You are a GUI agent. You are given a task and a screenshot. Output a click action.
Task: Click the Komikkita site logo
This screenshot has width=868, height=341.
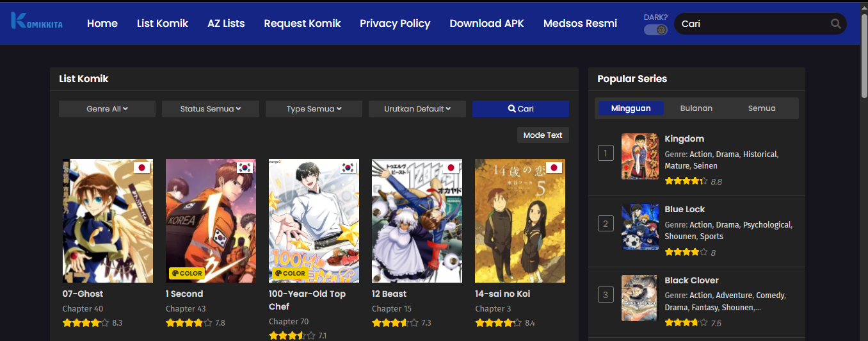[36, 22]
